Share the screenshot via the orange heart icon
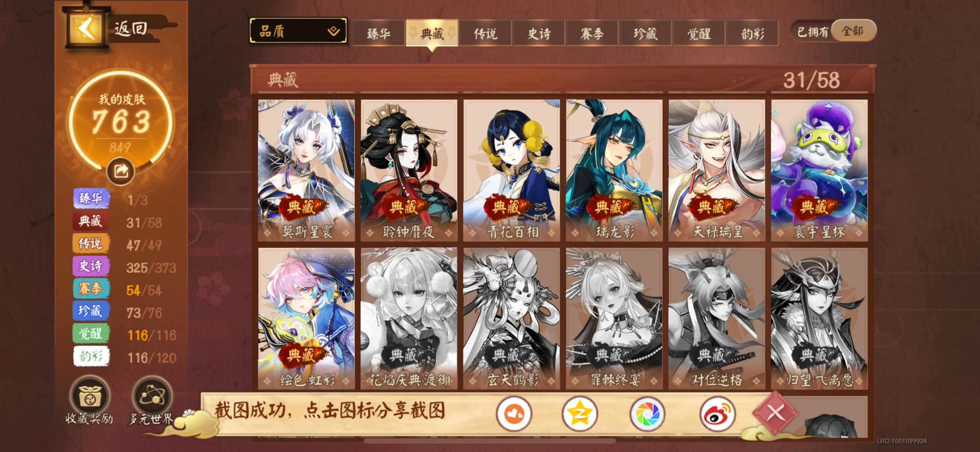Viewport: 980px width, 452px height. click(514, 414)
